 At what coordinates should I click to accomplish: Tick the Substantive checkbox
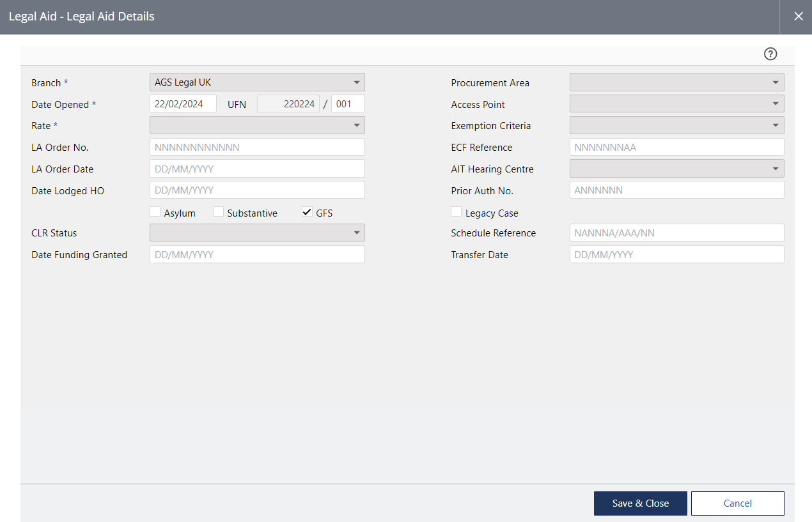coord(218,212)
